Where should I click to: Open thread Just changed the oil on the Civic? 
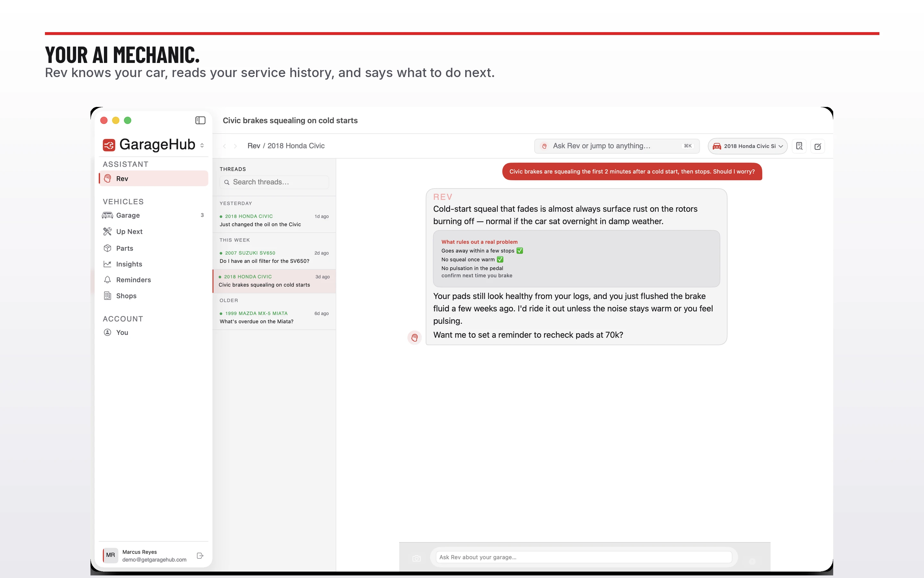274,221
